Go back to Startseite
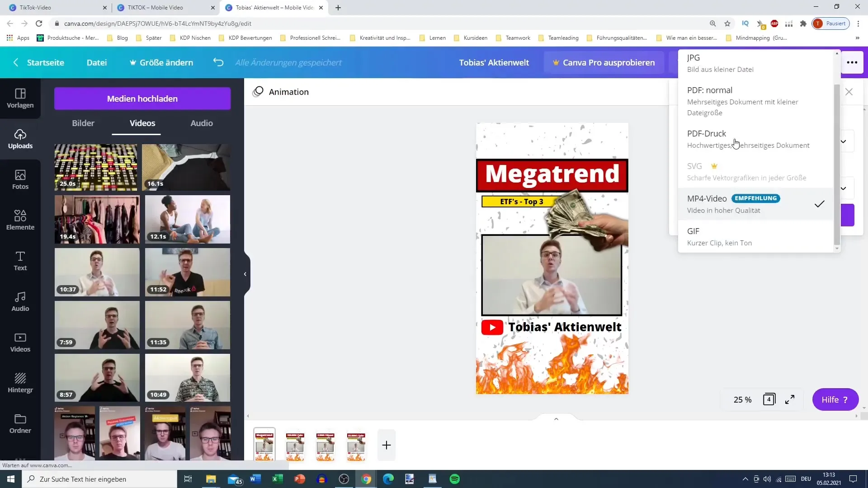The height and width of the screenshot is (488, 868). (x=39, y=62)
